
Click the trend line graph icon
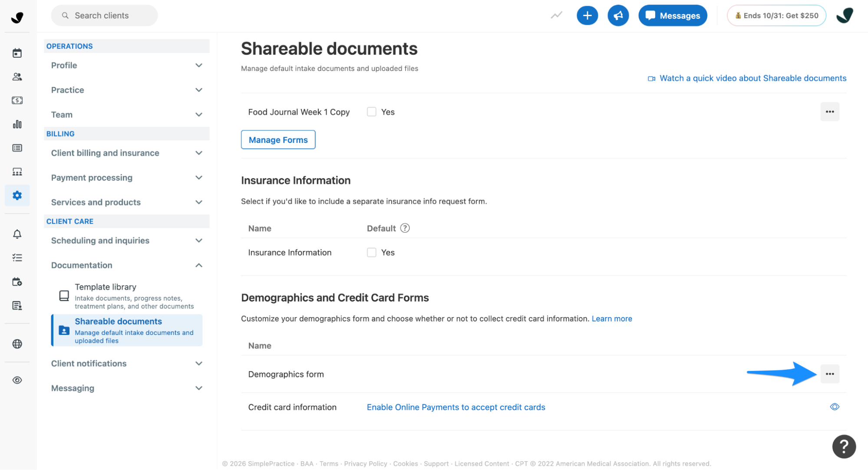pyautogui.click(x=556, y=16)
